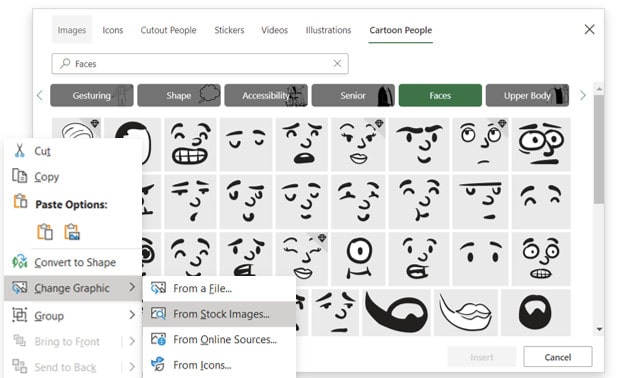Click the From Stock Images icon
Viewport: 622px width, 378px height.
point(158,314)
